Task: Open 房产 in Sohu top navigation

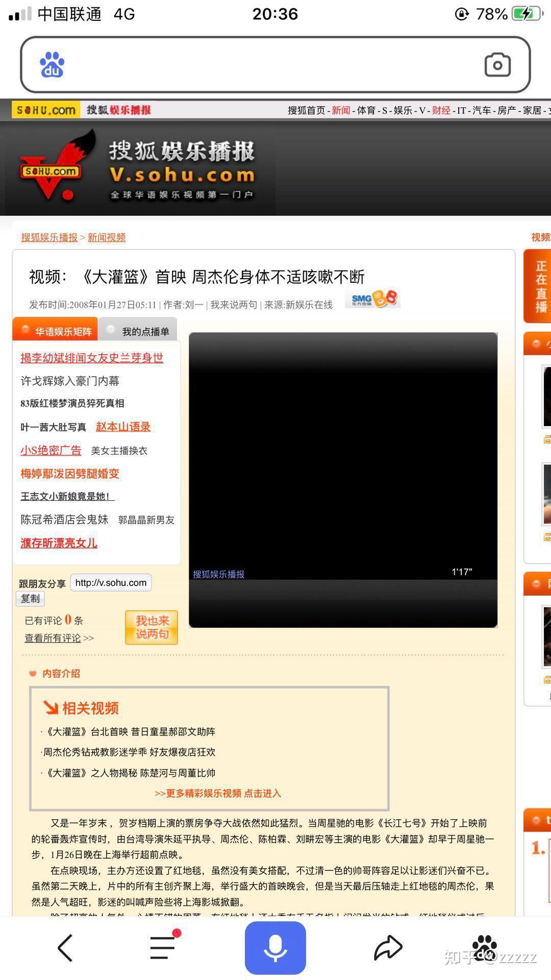Action: 507,110
